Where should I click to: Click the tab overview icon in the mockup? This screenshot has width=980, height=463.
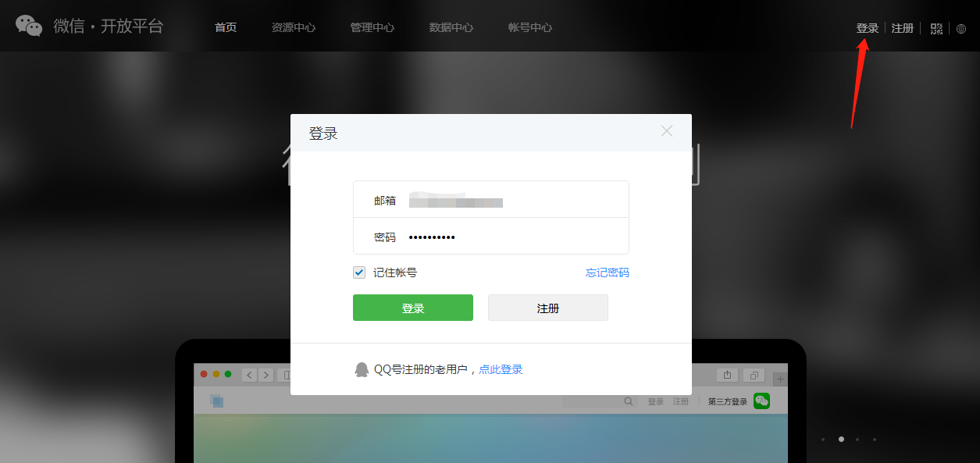(x=754, y=376)
